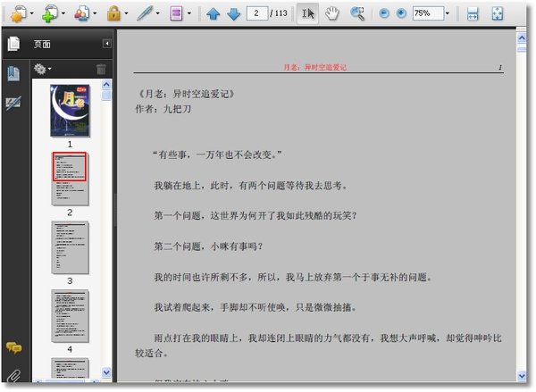Select page 4 thumbnail
Image resolution: width=536 pixels, height=392 pixels.
[x=70, y=316]
